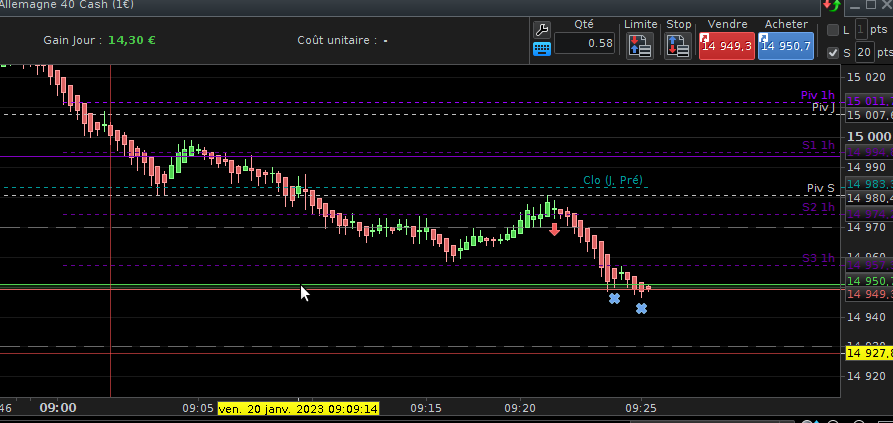Click the yellow 14 927,8 price label
Screen dimensions: 893x423
click(870, 353)
